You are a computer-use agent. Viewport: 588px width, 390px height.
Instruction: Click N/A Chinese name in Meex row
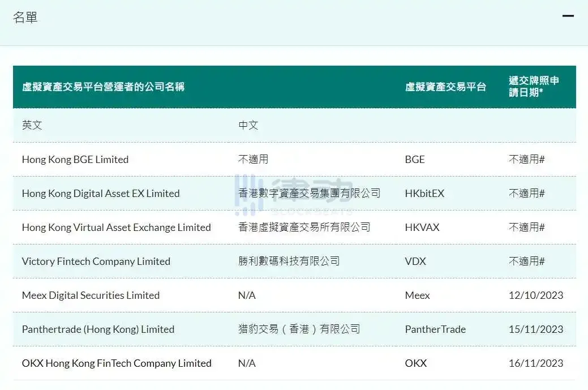tap(247, 295)
